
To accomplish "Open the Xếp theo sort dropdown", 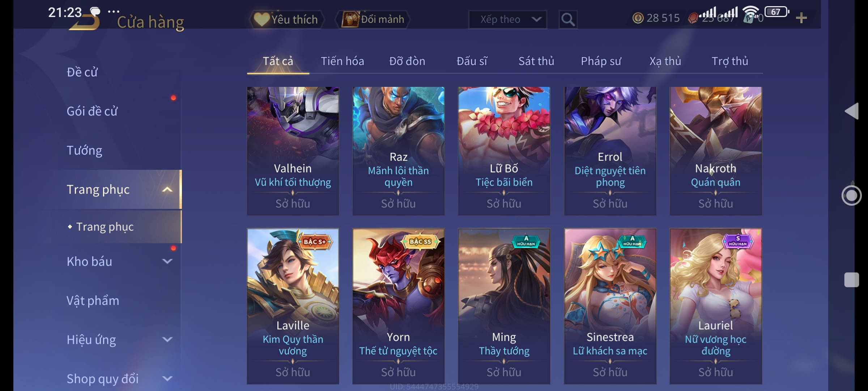I will (508, 20).
